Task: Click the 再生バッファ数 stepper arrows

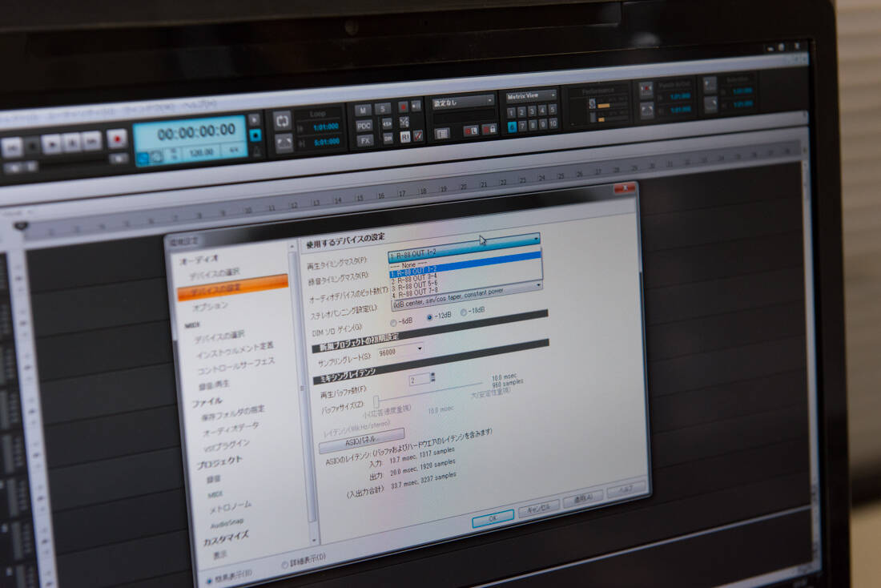Action: tap(432, 377)
